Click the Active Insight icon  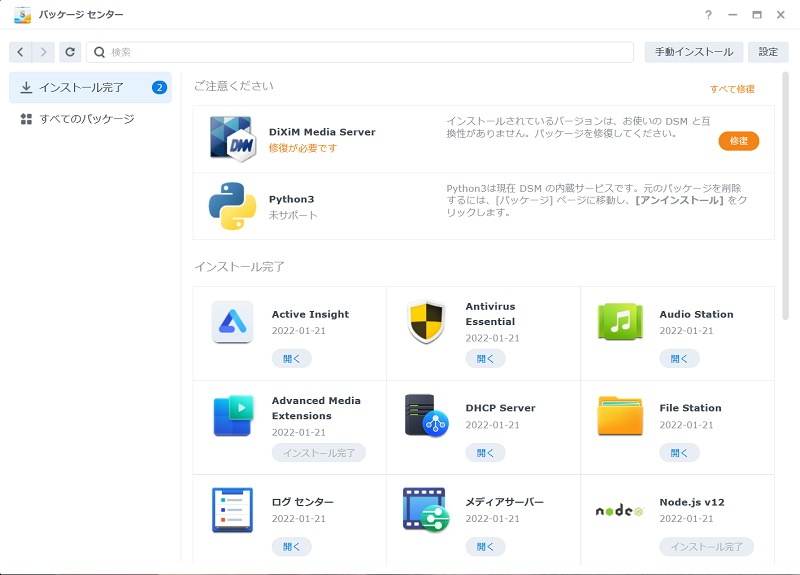tap(232, 322)
